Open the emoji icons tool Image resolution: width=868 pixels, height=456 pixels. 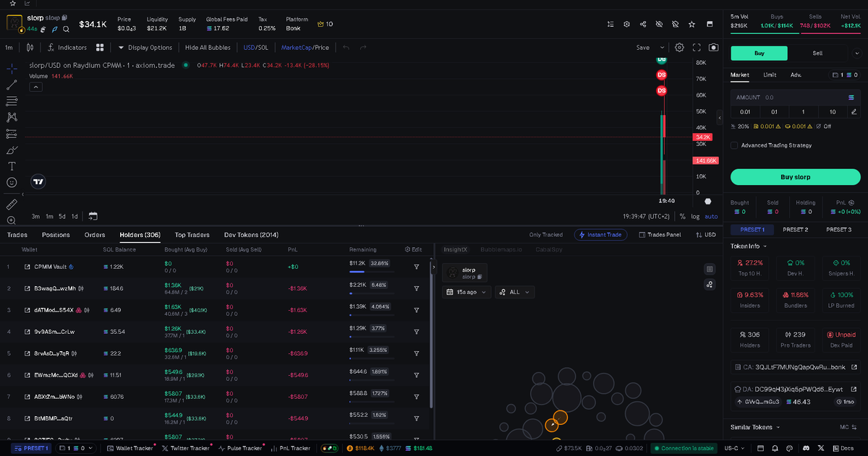[12, 183]
